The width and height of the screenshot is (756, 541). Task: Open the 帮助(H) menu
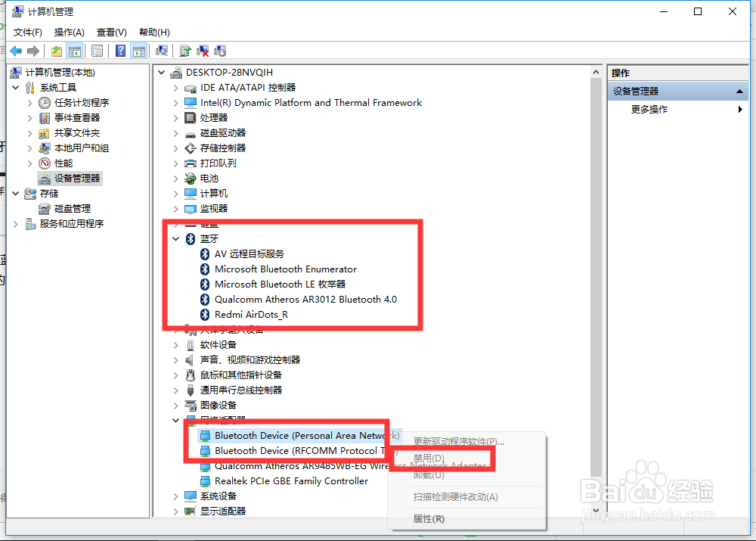[x=154, y=33]
